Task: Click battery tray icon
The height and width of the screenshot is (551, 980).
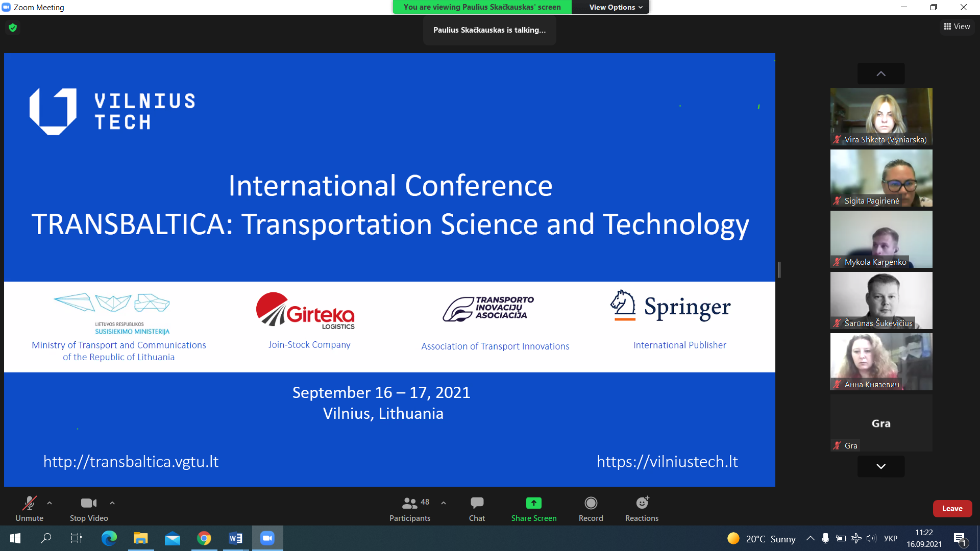Action: coord(841,538)
